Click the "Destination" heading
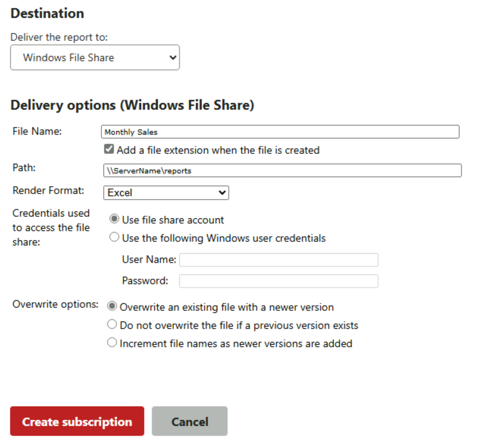This screenshot has height=448, width=478. click(46, 13)
